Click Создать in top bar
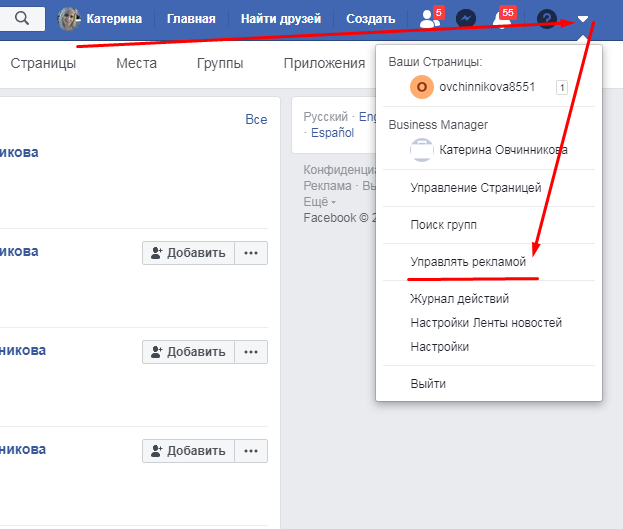This screenshot has width=623, height=529. [x=370, y=19]
